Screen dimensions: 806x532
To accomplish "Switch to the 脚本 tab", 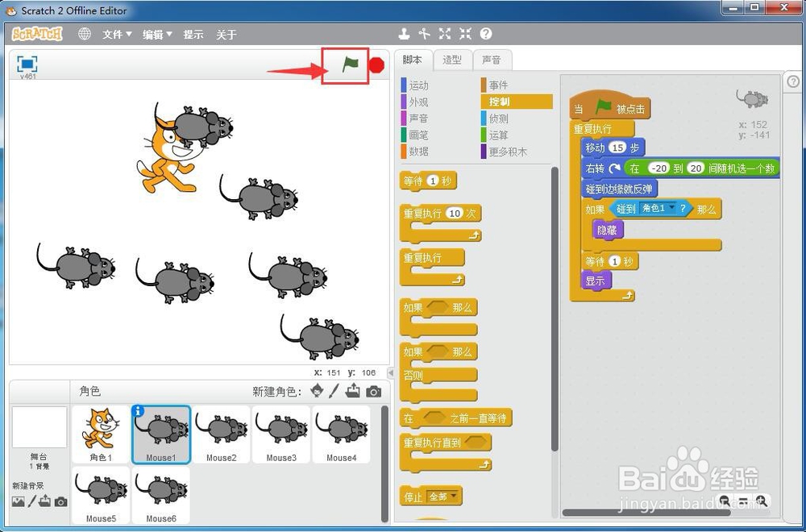I will [412, 60].
